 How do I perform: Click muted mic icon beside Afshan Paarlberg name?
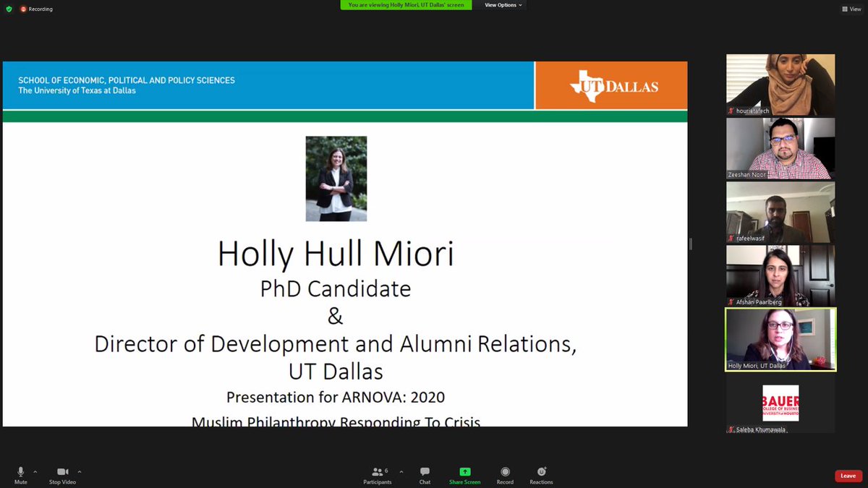tap(731, 301)
